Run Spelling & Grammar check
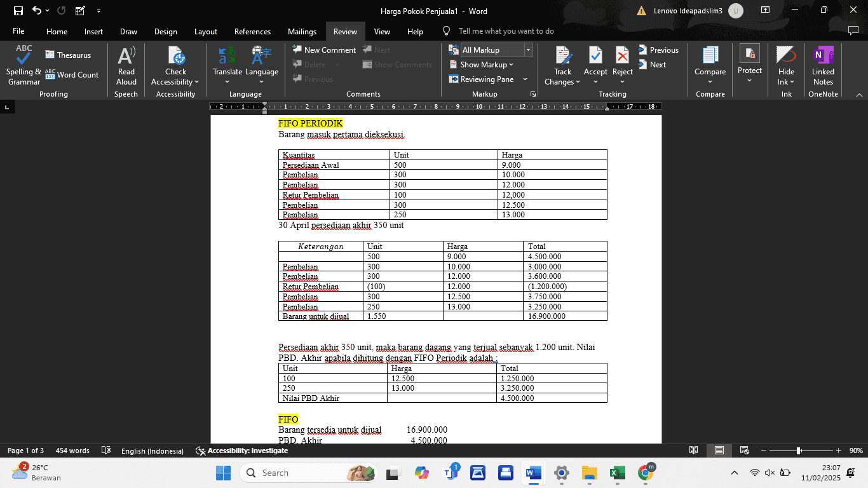Viewport: 868px width, 488px height. (24, 65)
